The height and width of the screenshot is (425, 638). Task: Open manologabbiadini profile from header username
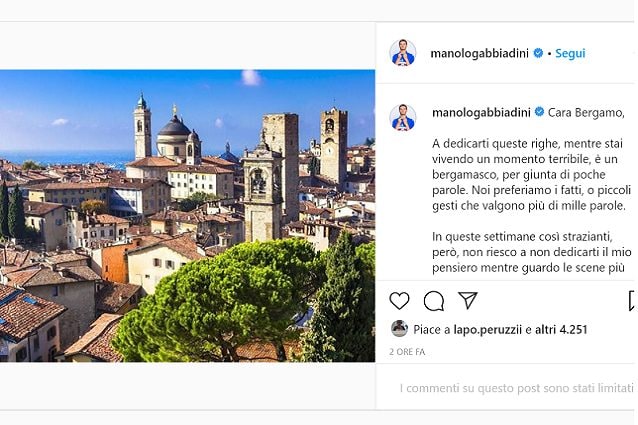pyautogui.click(x=479, y=53)
